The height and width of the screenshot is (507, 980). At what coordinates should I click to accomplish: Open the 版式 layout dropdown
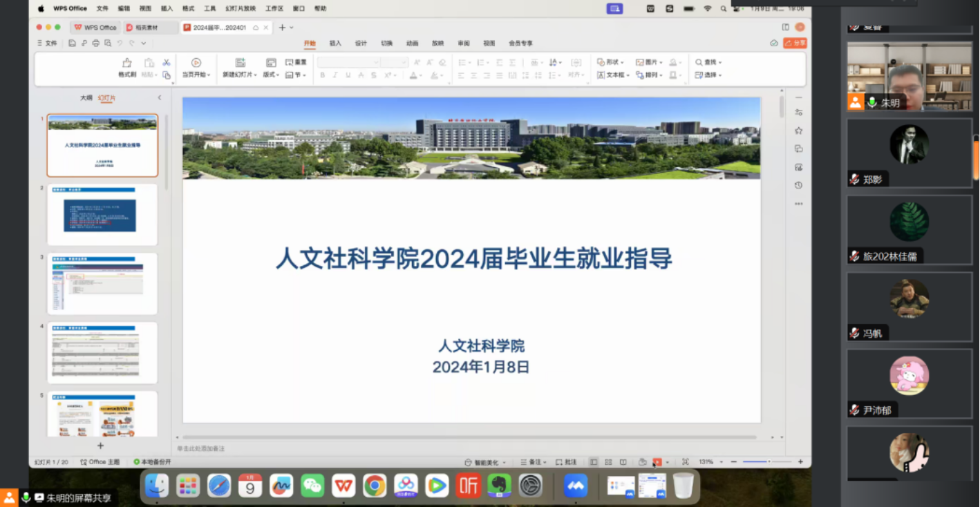point(271,75)
